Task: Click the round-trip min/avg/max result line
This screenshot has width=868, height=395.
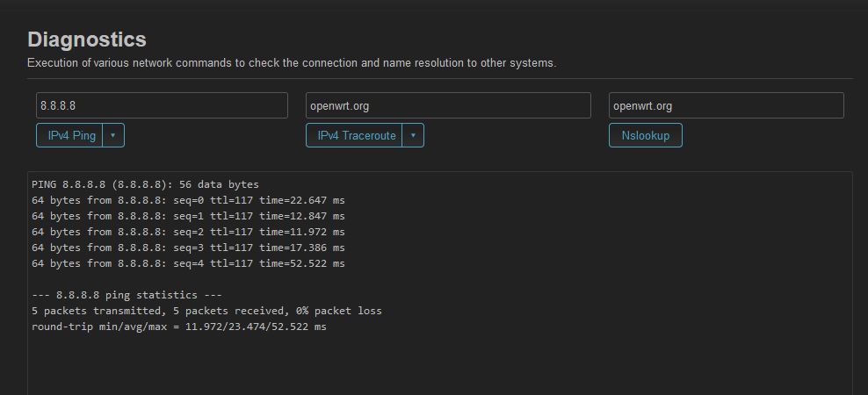Action: pyautogui.click(x=179, y=327)
